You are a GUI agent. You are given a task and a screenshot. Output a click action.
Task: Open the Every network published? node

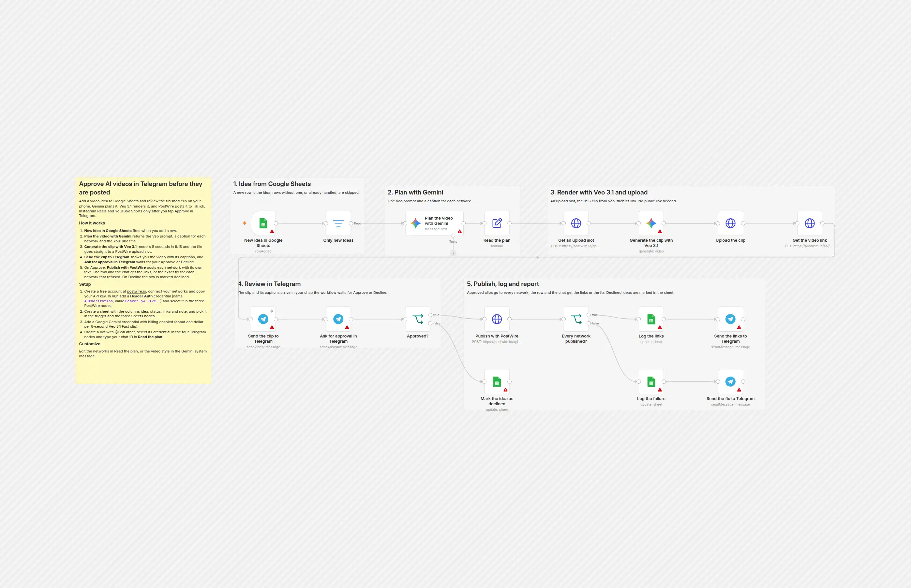coord(576,319)
